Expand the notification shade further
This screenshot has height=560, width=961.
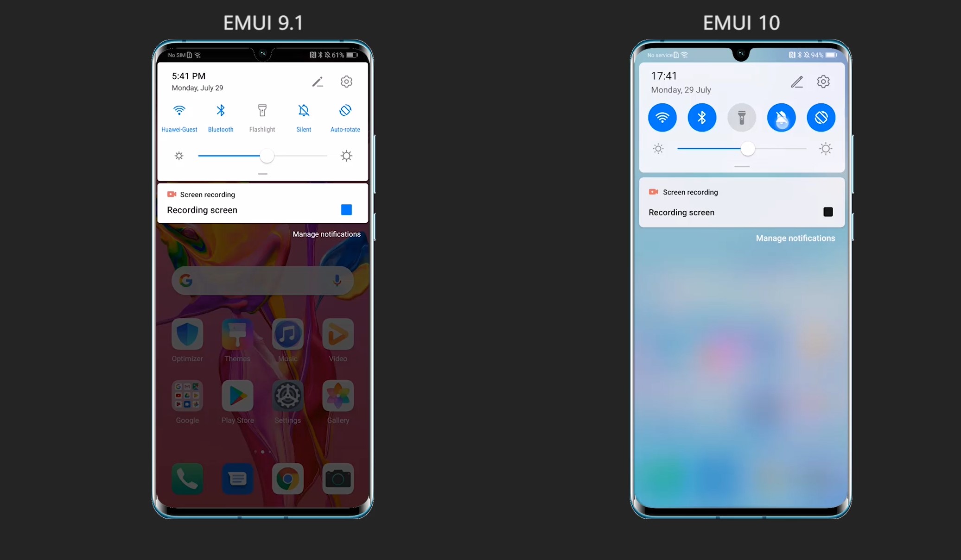point(262,173)
